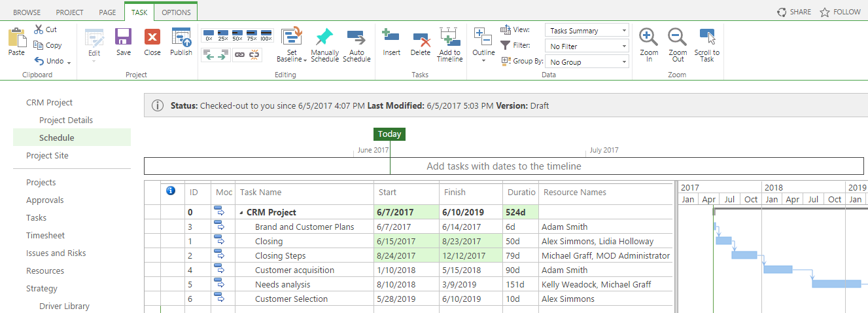This screenshot has height=313, width=868.
Task: Go to Timesheet in the sidebar
Action: (45, 235)
